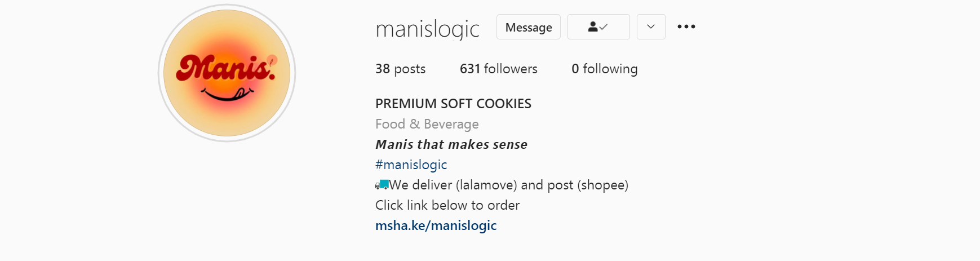Click the word shopee in the bio
This screenshot has width=980, height=261.
[x=603, y=185]
